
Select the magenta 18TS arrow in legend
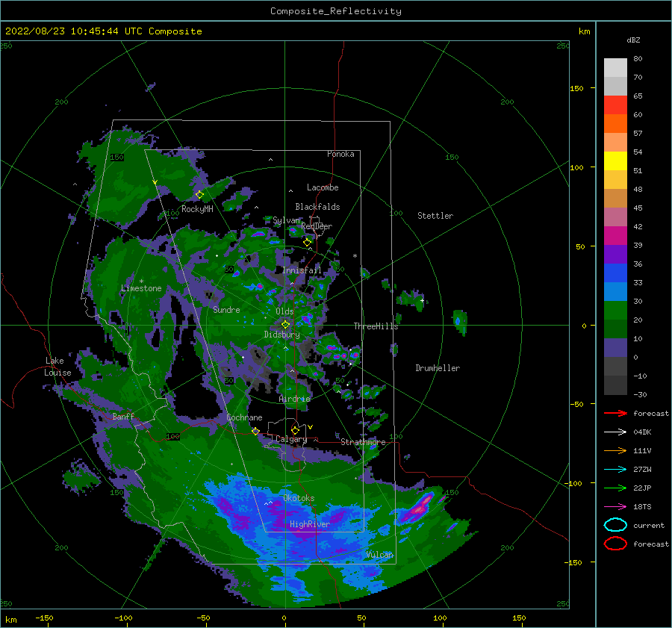coord(615,507)
